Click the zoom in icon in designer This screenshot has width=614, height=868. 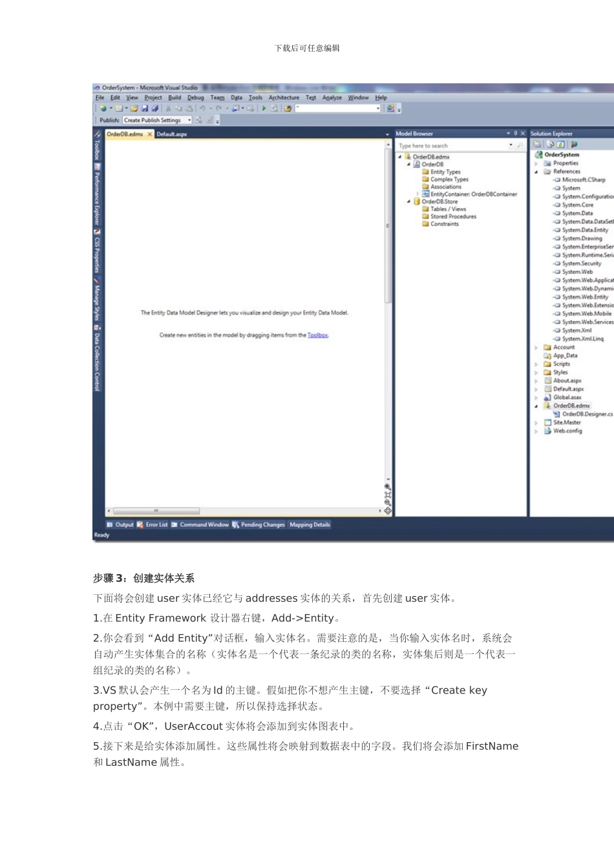pyautogui.click(x=388, y=487)
